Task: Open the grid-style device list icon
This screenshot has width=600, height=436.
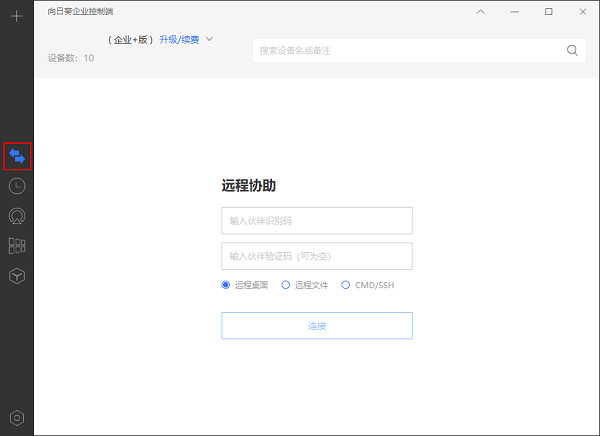Action: (x=17, y=245)
